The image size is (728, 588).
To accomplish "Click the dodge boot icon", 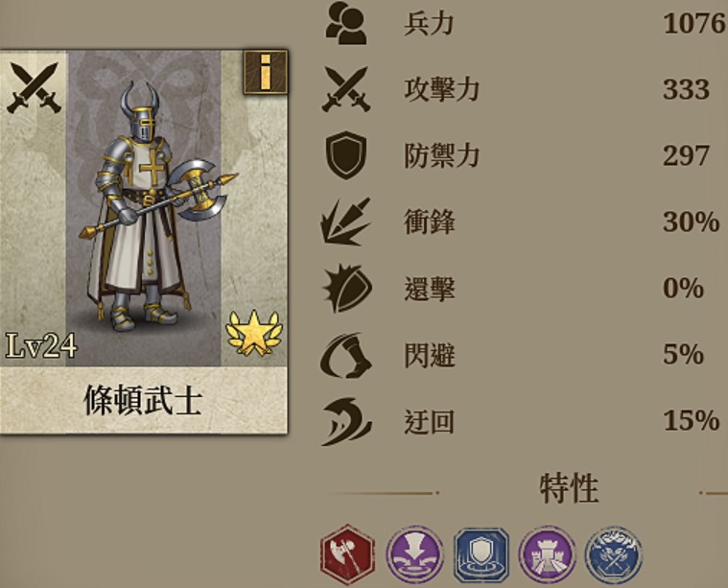I will [x=346, y=355].
